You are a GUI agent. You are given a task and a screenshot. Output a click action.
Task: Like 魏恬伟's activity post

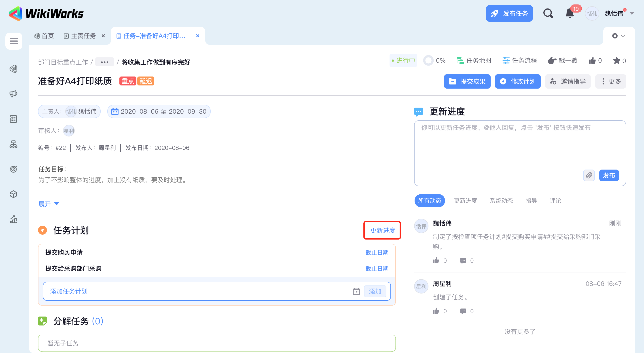tap(436, 260)
